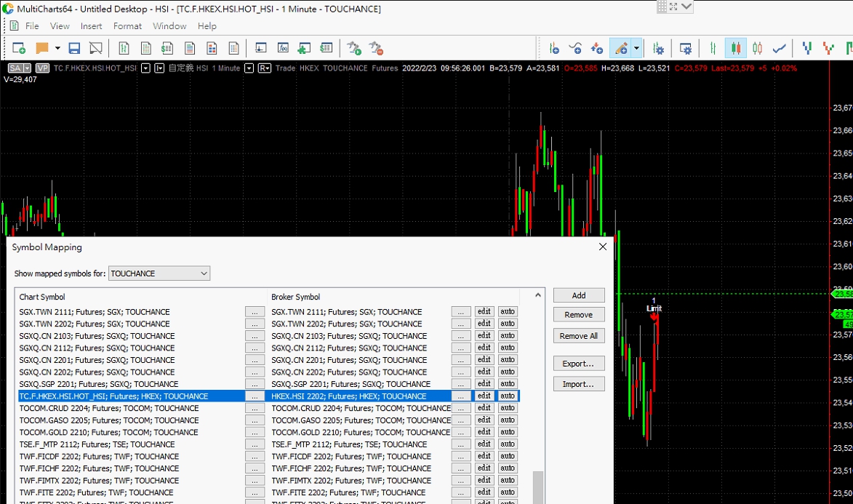The image size is (853, 504).
Task: Open Format Instruments gear icon
Action: 658,49
